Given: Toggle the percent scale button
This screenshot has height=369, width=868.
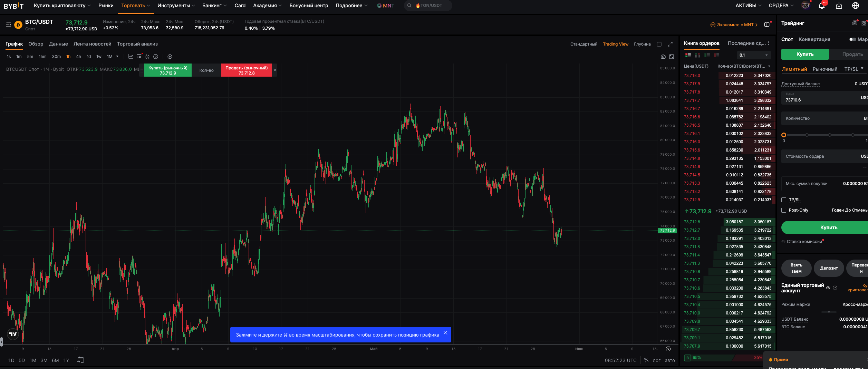Looking at the screenshot, I should 646,360.
